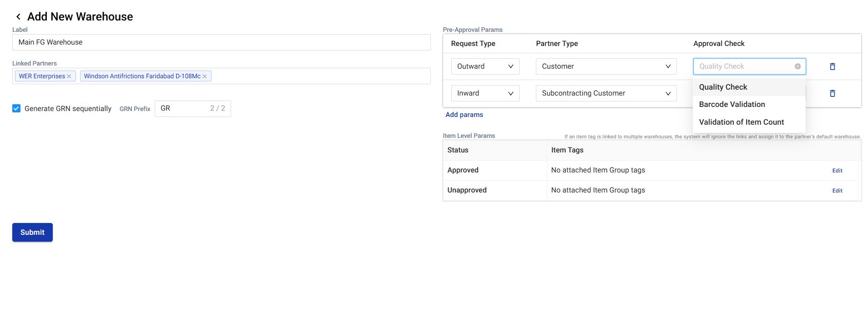
Task: Click the Add params link
Action: pyautogui.click(x=464, y=115)
